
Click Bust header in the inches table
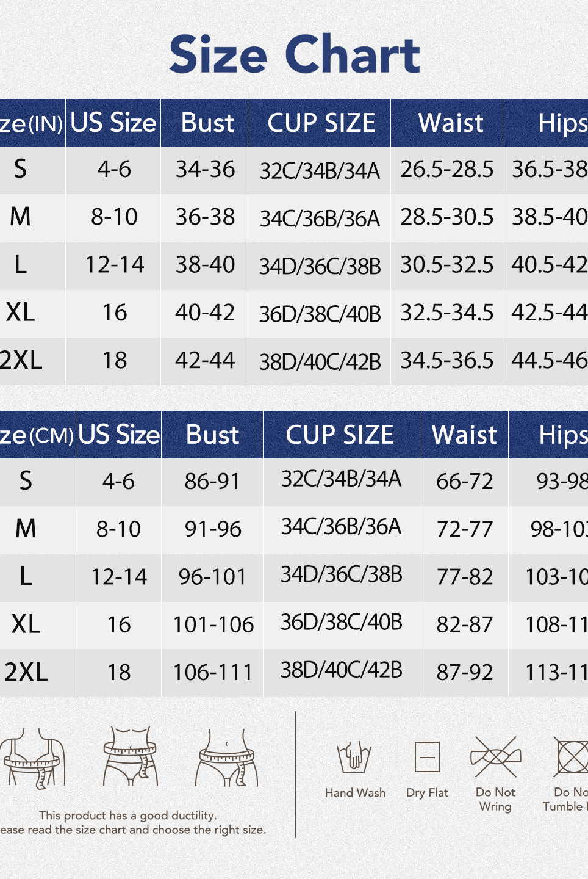207,123
